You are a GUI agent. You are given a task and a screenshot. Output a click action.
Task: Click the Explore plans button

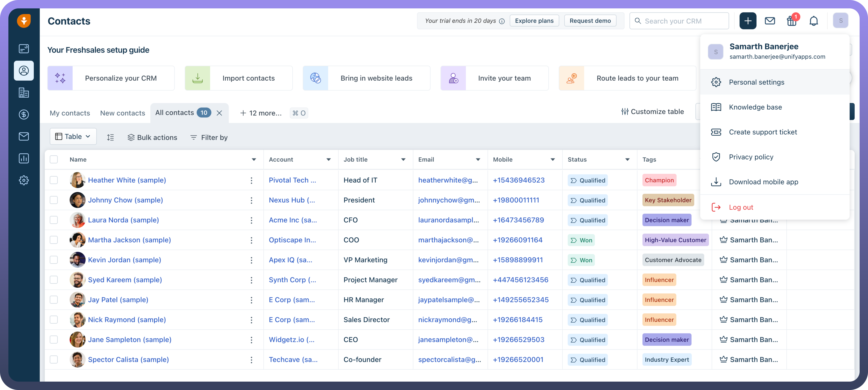pos(534,21)
